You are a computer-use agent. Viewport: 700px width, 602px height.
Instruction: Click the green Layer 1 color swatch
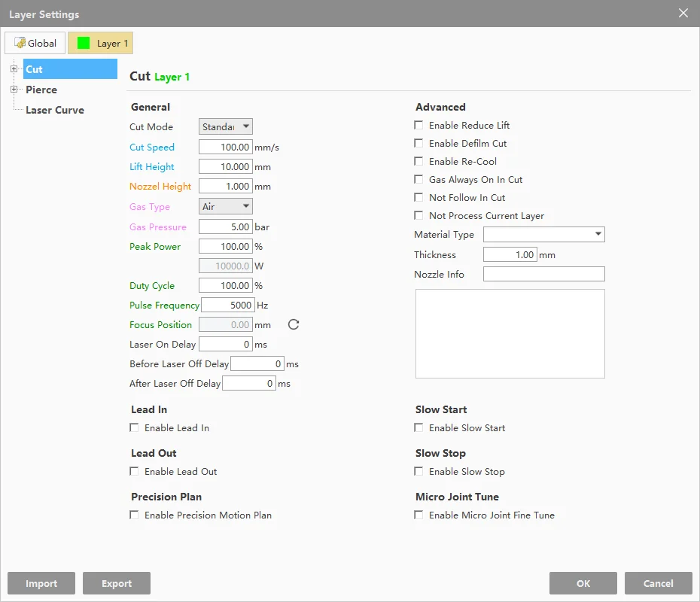(84, 44)
